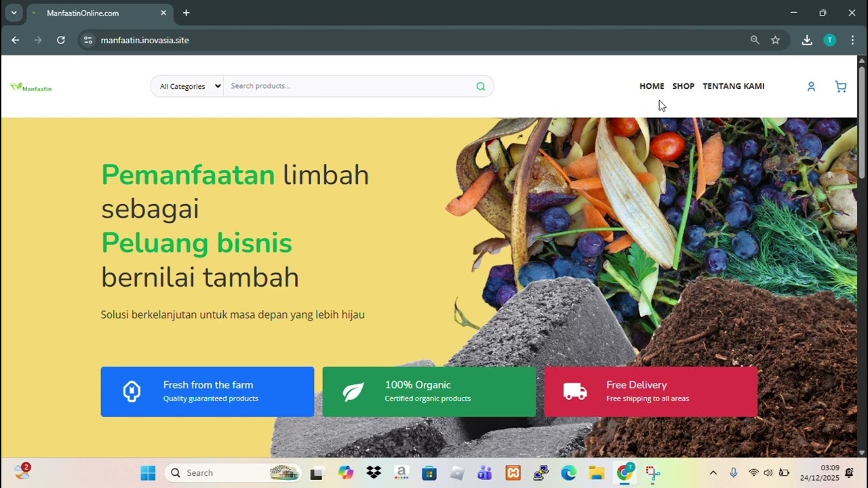
Task: Go to the HOME menu item
Action: (x=652, y=86)
